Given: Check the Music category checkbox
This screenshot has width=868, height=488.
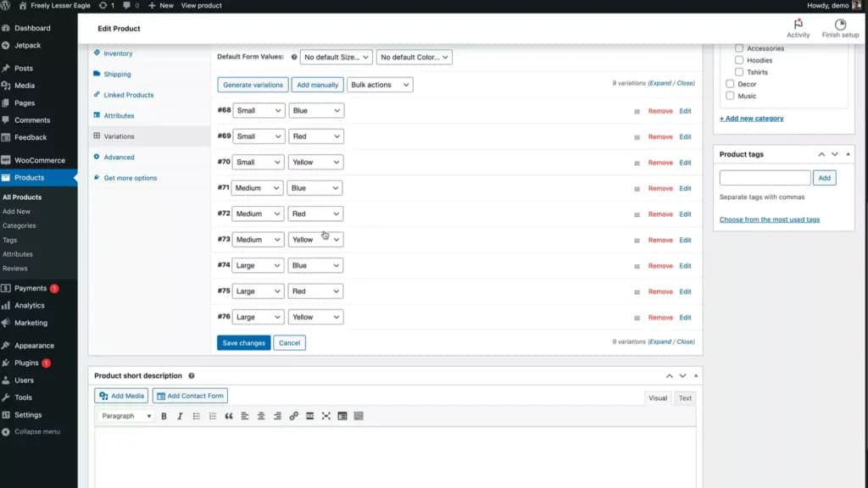Looking at the screenshot, I should (730, 96).
